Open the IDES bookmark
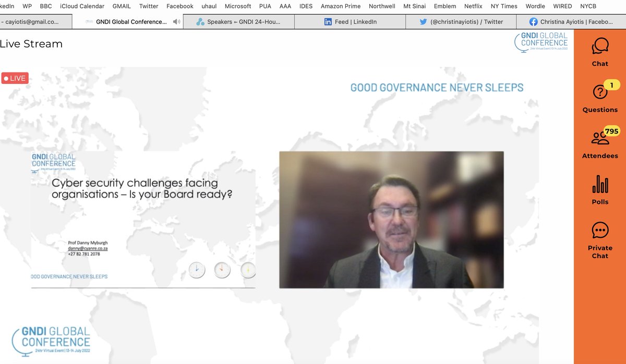This screenshot has height=364, width=626. coord(306,6)
